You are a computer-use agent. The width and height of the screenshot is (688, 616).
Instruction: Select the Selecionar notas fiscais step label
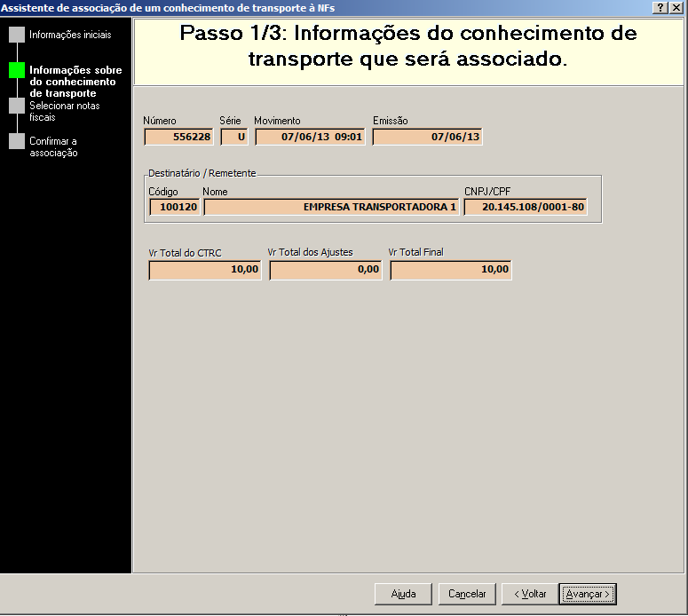coord(64,111)
